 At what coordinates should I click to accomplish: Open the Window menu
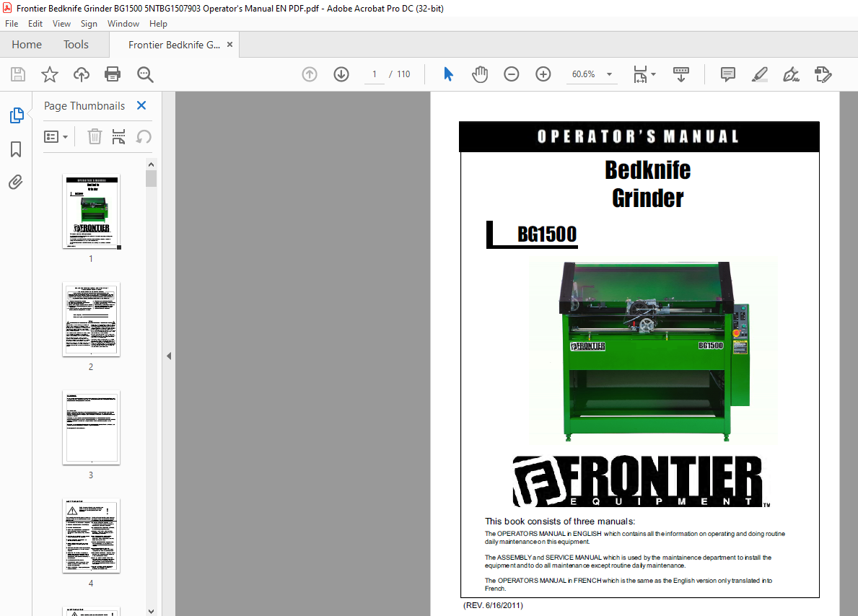click(123, 24)
